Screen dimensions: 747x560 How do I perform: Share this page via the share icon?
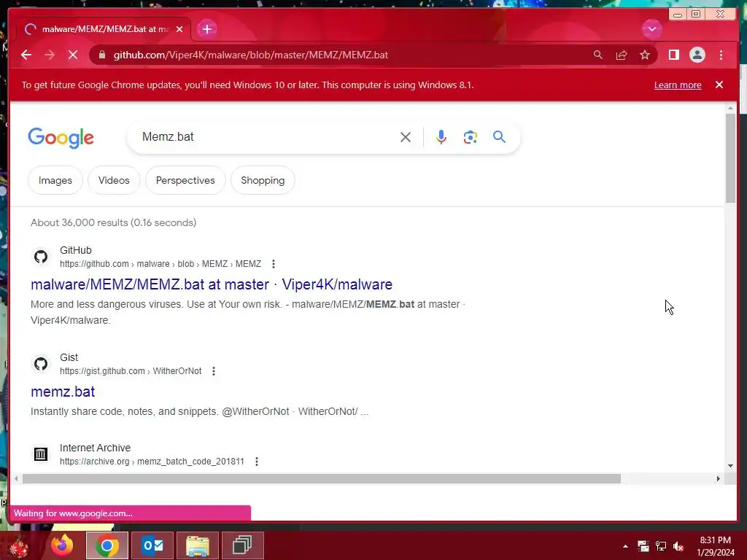pyautogui.click(x=622, y=55)
